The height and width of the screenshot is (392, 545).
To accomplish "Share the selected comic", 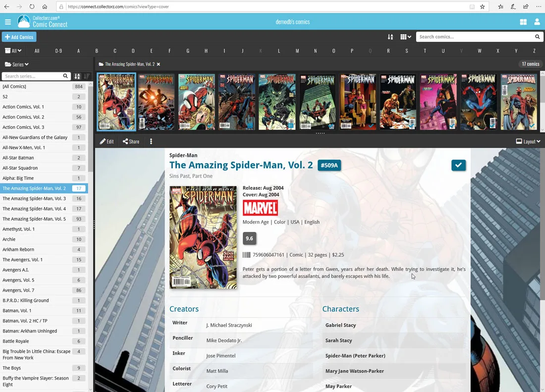I will point(131,141).
